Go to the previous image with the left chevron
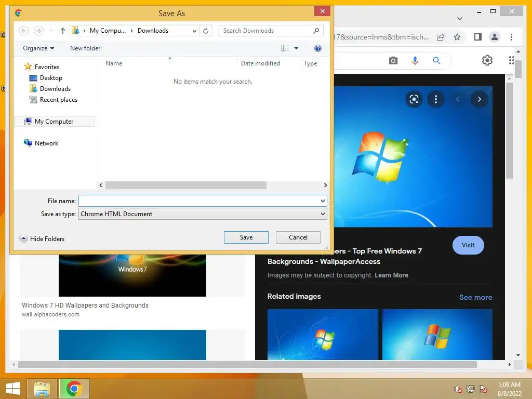The width and height of the screenshot is (532, 399). pos(457,99)
